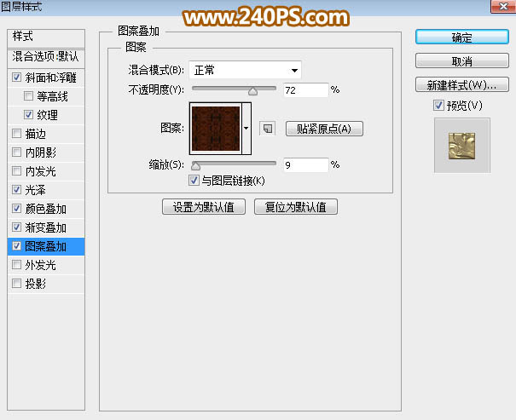
Task: Enable the 外发光 checkbox
Action: 16,265
